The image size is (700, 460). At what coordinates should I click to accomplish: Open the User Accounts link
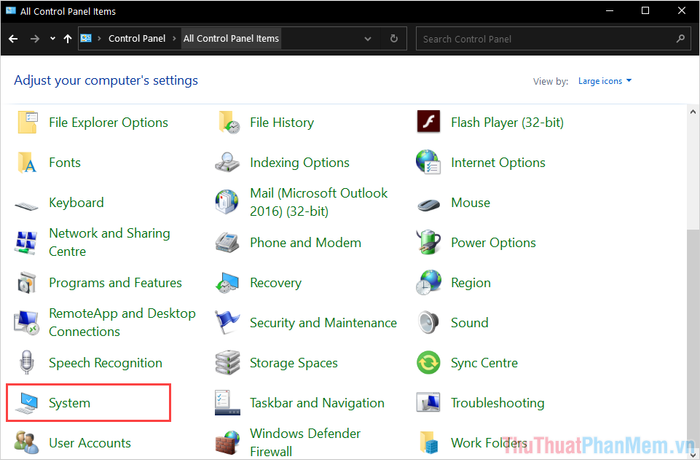(90, 443)
